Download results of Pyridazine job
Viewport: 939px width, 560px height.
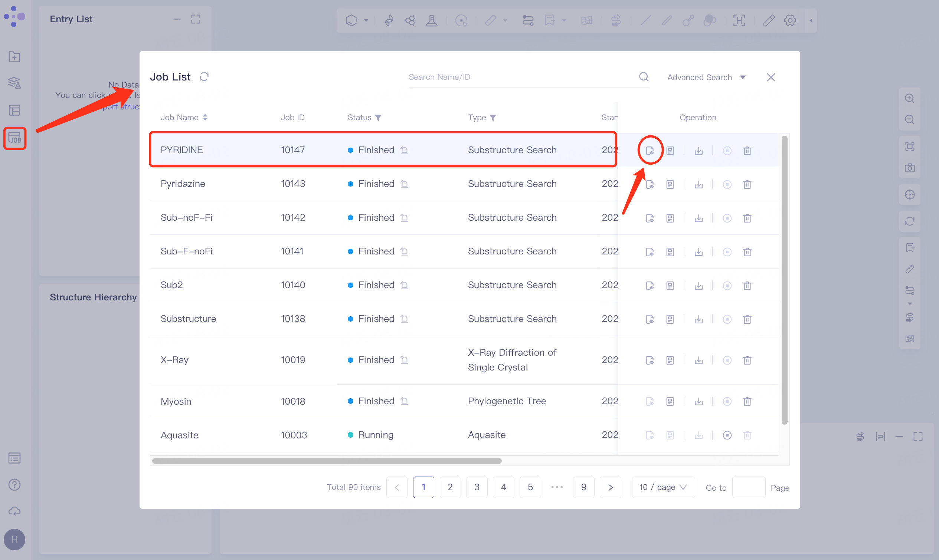point(698,185)
